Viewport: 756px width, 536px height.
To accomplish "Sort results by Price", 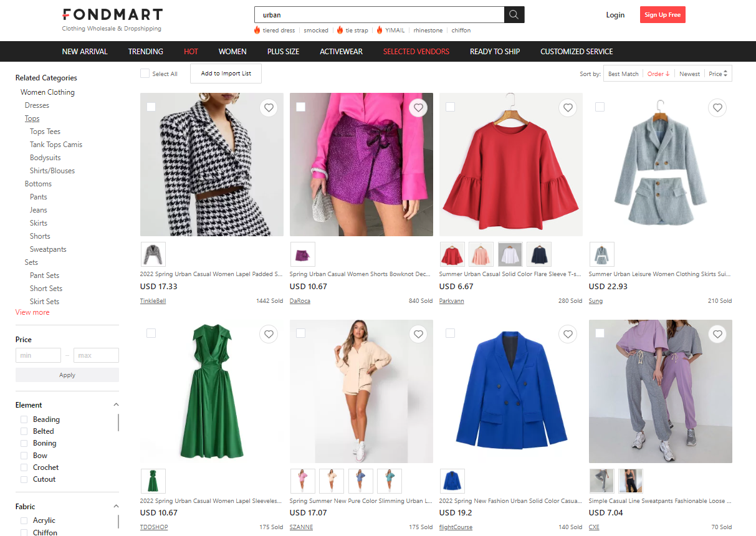I will pyautogui.click(x=718, y=74).
